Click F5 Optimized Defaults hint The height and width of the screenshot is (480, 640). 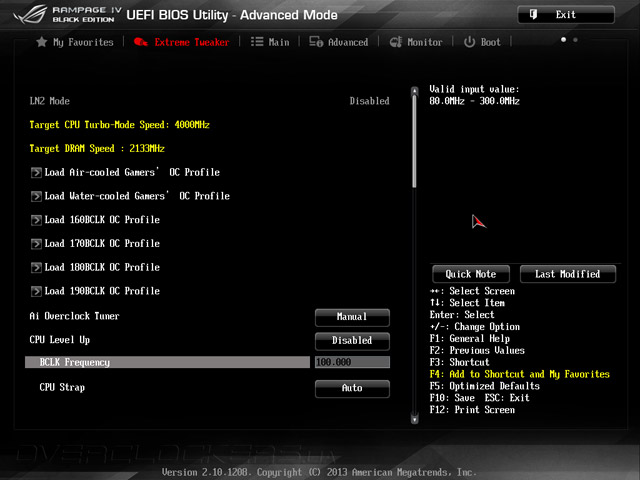pyautogui.click(x=484, y=386)
